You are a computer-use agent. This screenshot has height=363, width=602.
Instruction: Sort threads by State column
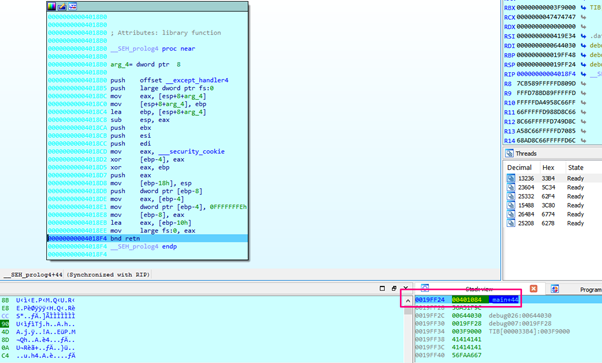tap(576, 167)
